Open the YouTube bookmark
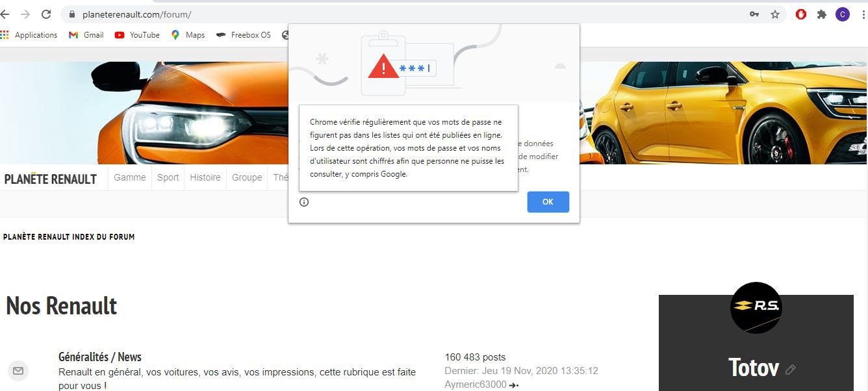Screen dimensions: 868x391 (137, 35)
